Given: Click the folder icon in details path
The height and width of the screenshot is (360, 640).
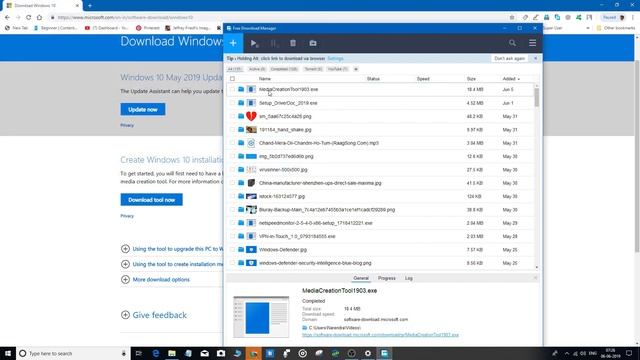Looking at the screenshot, I should [x=304, y=328].
